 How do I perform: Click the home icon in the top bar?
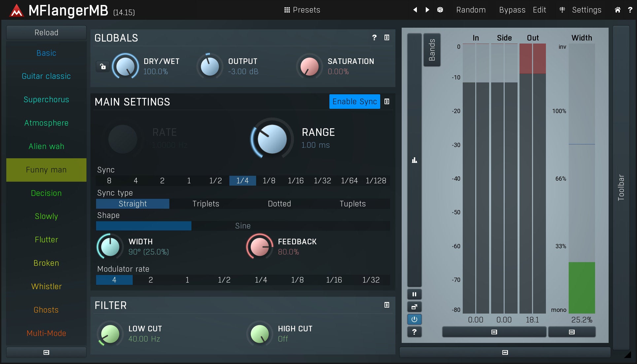coord(618,10)
